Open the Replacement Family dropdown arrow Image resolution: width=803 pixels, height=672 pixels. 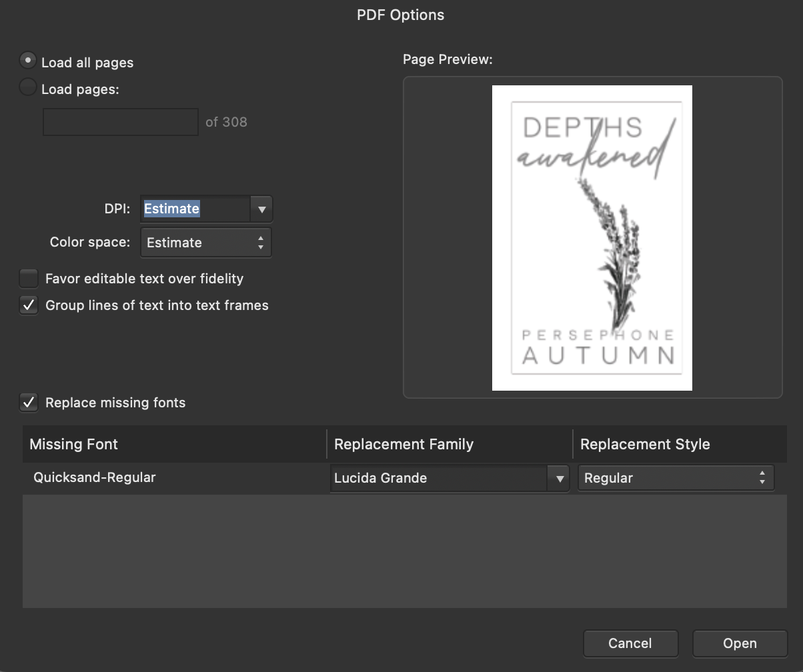[x=559, y=478]
